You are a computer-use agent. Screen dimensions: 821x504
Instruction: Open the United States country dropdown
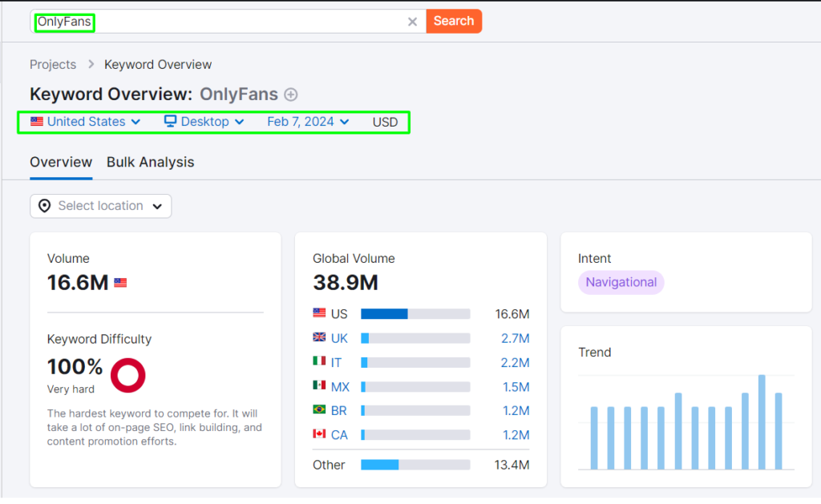coord(86,122)
